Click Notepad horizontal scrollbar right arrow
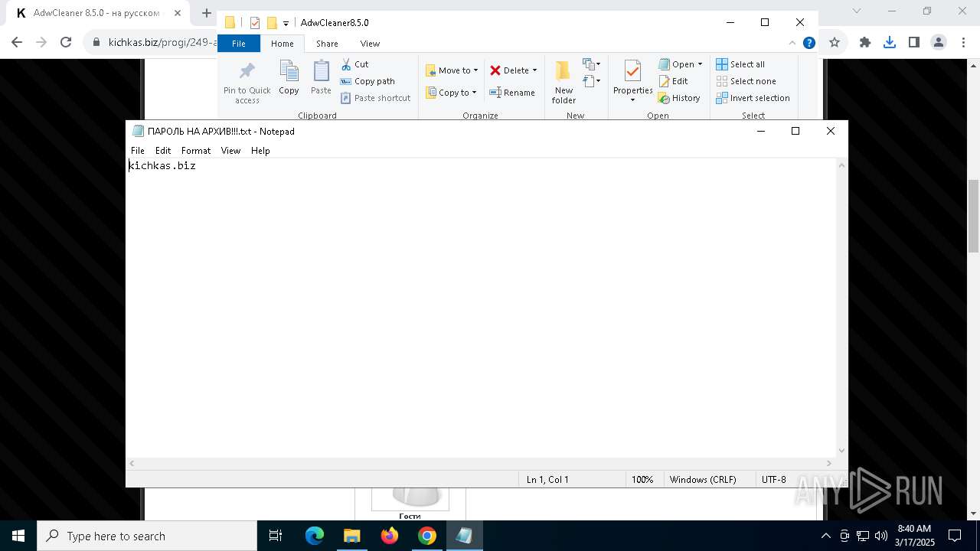This screenshot has height=551, width=980. [829, 463]
